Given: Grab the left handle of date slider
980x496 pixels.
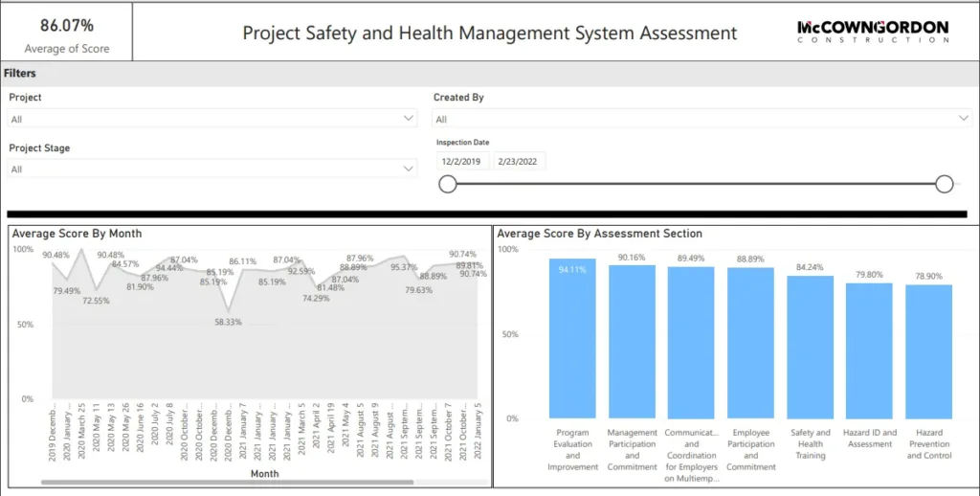Looking at the screenshot, I should pos(448,184).
